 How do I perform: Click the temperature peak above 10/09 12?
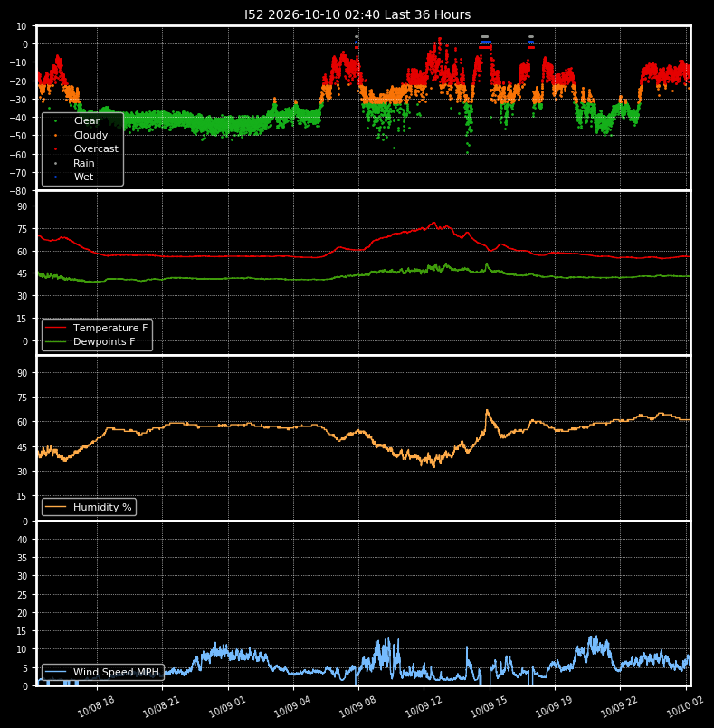pyautogui.click(x=433, y=224)
